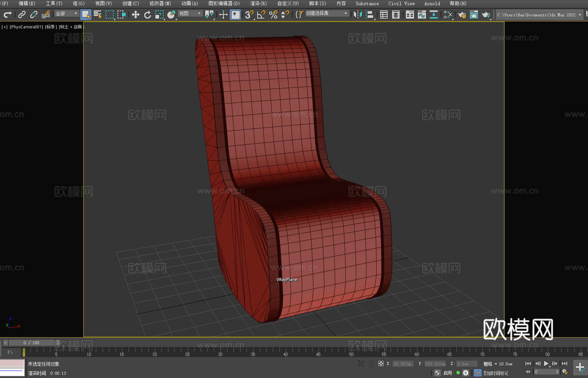Click the time slider 0 / 100 handle
The image size is (588, 378).
click(32, 343)
